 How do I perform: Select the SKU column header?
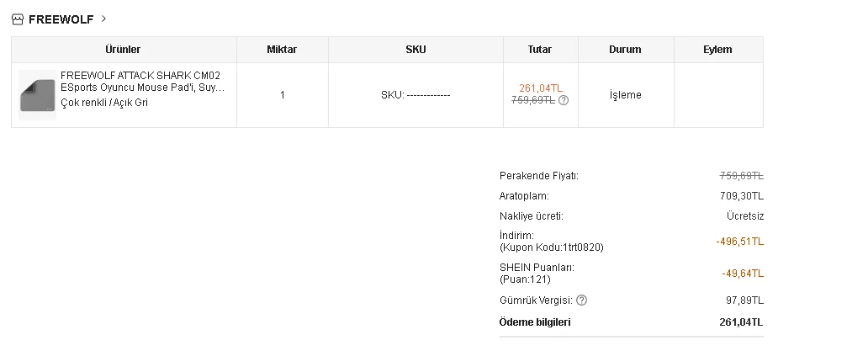415,50
